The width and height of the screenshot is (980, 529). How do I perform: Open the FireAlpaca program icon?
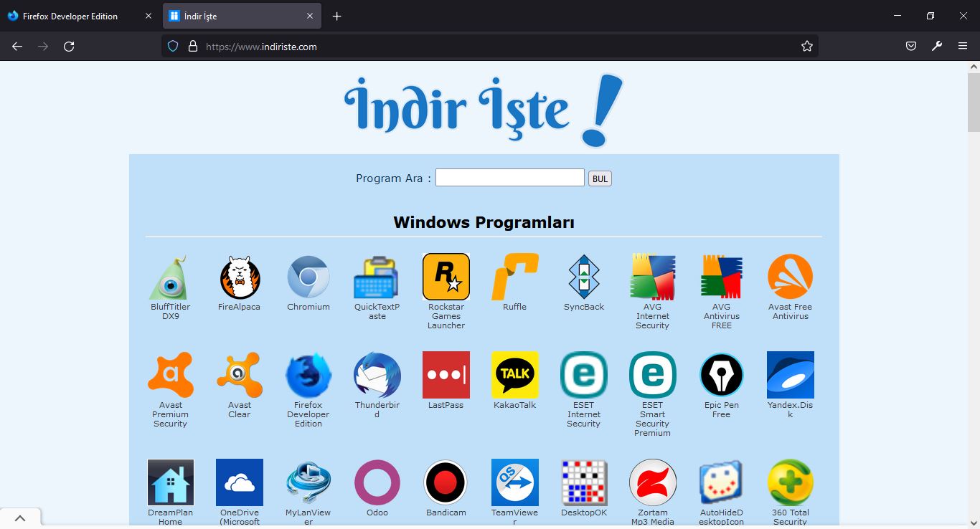click(x=240, y=277)
